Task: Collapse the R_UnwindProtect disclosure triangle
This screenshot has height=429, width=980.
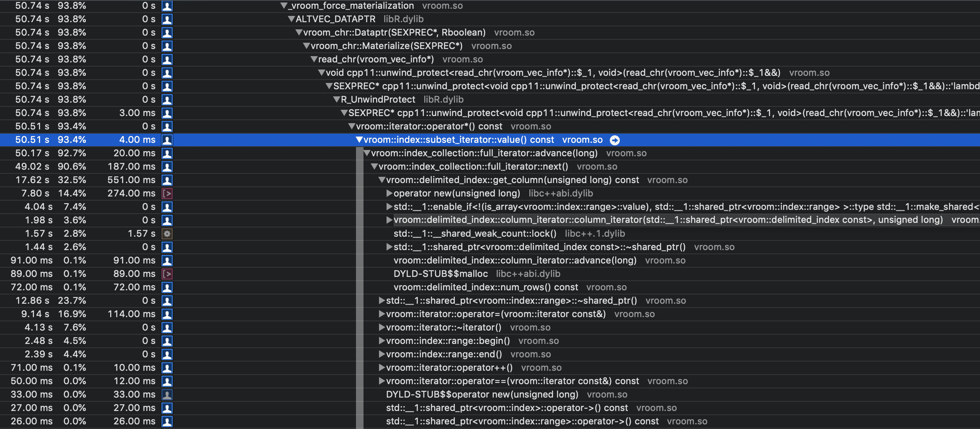Action: coord(336,99)
